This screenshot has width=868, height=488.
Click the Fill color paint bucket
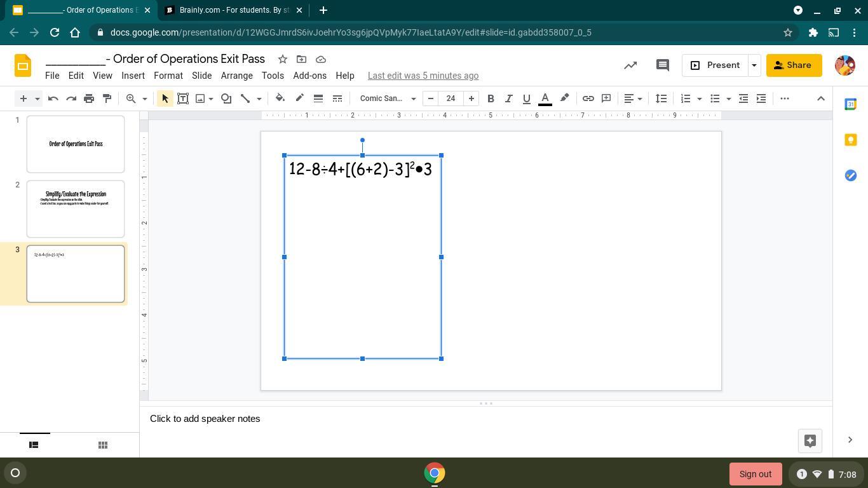pyautogui.click(x=280, y=98)
